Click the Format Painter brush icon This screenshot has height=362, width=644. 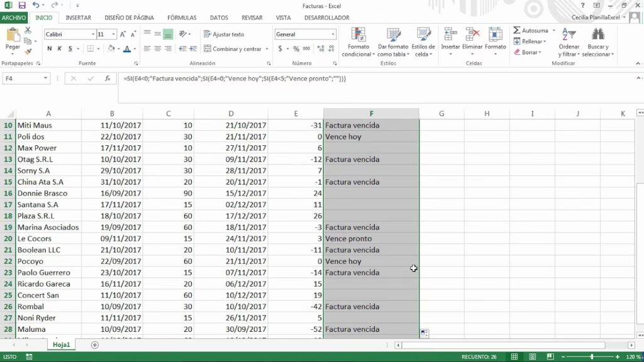coord(28,51)
